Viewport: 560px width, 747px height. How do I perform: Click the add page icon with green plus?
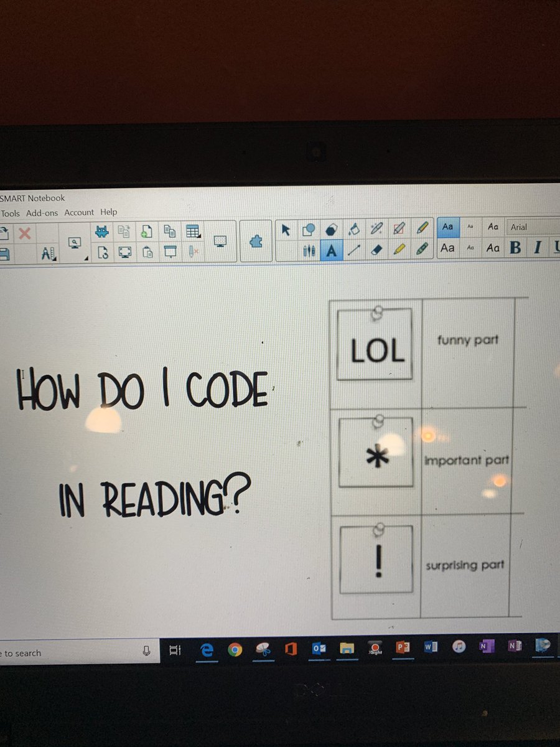point(146,232)
